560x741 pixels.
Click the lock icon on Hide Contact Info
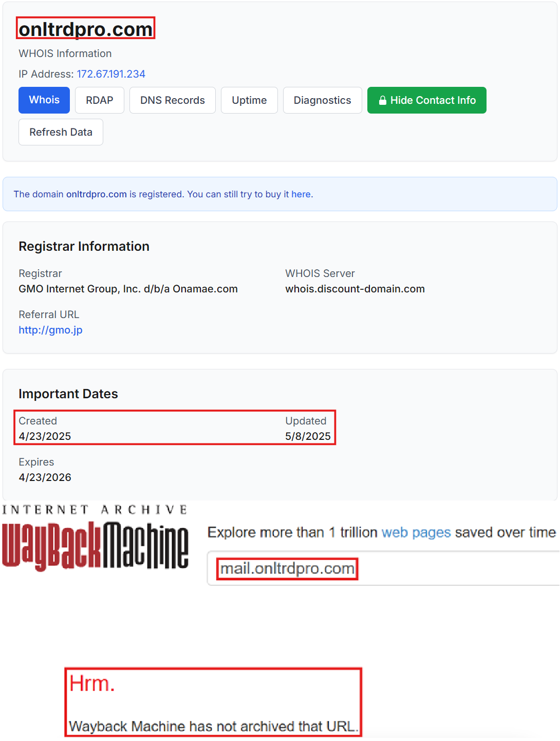pos(383,100)
